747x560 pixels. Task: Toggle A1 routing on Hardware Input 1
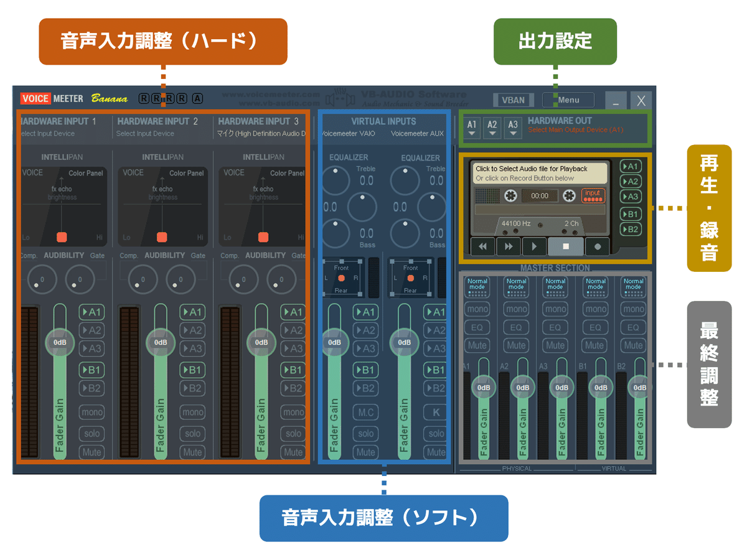pyautogui.click(x=92, y=312)
